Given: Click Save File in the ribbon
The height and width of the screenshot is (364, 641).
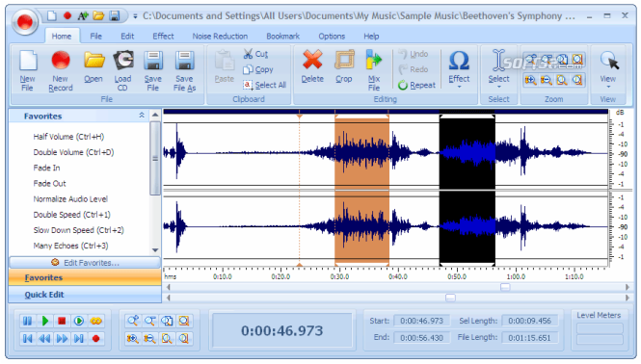Looking at the screenshot, I should 153,70.
